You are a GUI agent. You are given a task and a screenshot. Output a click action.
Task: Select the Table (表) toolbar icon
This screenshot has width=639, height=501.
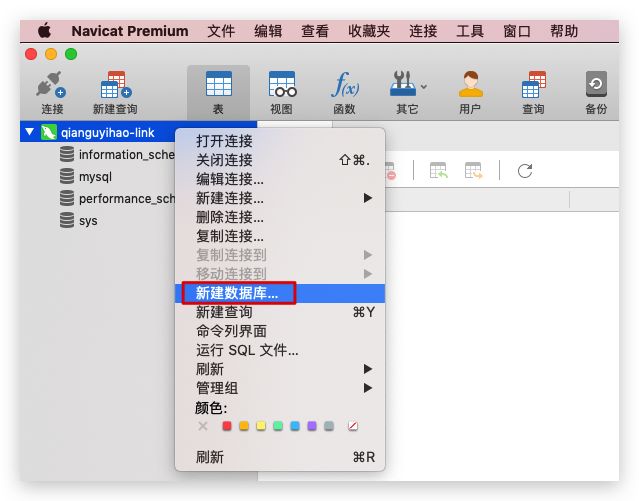219,84
